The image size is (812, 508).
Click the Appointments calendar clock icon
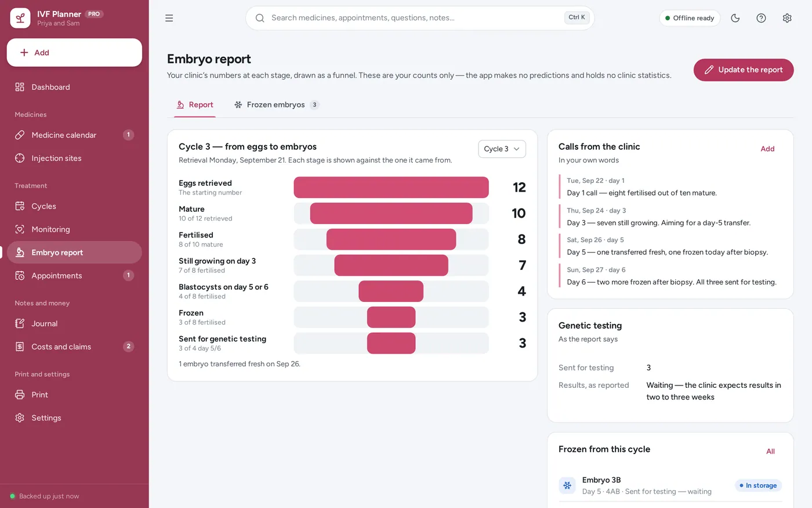coord(20,276)
